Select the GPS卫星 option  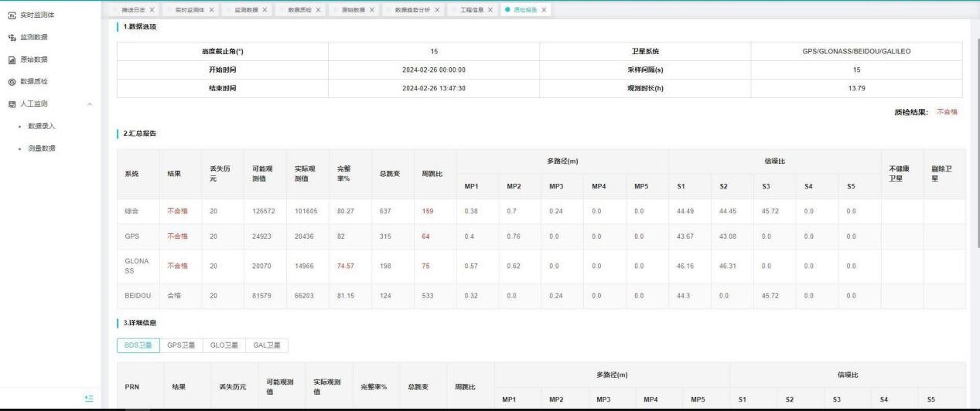point(182,345)
